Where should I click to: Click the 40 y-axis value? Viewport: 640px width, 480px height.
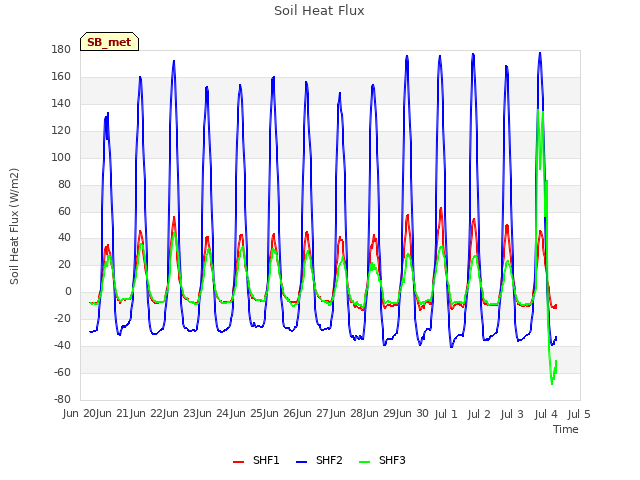tap(64, 238)
